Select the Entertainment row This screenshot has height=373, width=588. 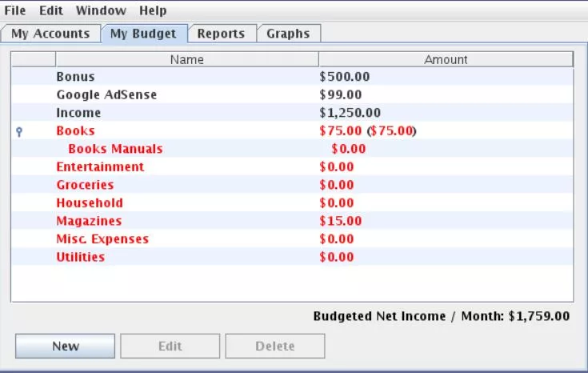coord(293,166)
